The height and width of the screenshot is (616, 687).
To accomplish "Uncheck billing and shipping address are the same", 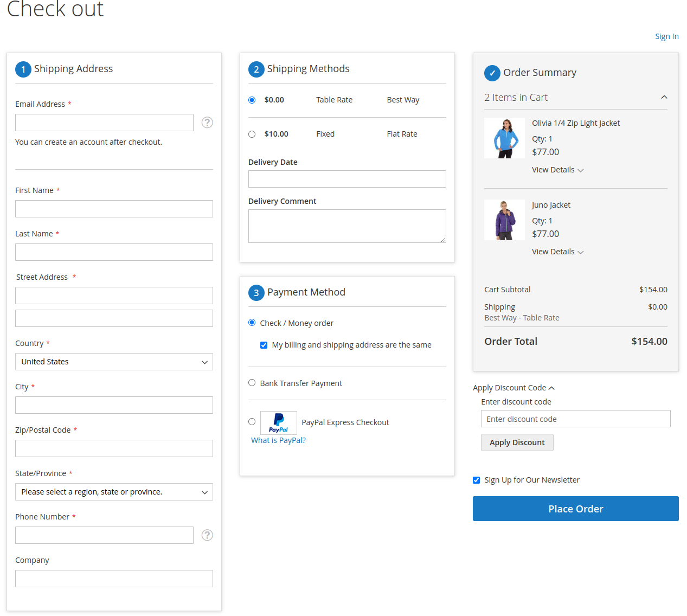I will [x=264, y=345].
